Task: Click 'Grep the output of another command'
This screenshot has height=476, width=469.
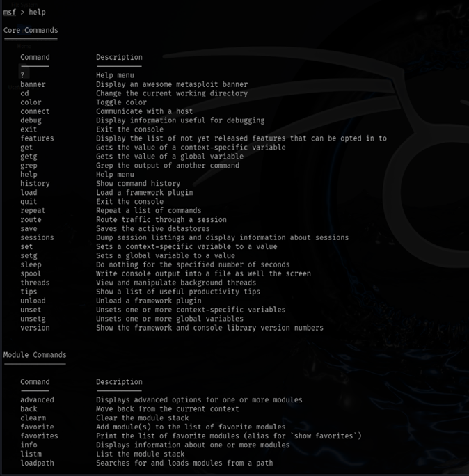Action: [x=168, y=166]
